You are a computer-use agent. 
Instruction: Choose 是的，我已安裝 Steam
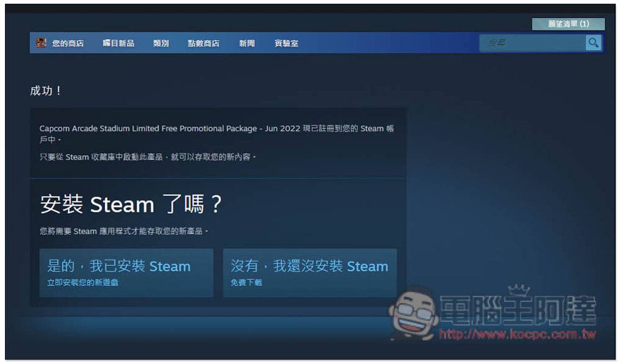(x=126, y=273)
